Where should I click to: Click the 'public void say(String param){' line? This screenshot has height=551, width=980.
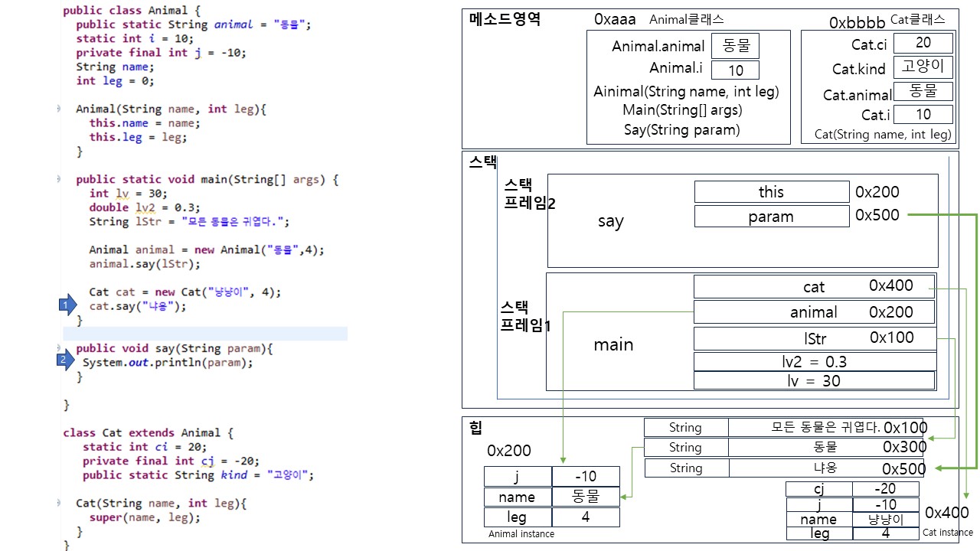click(x=175, y=348)
